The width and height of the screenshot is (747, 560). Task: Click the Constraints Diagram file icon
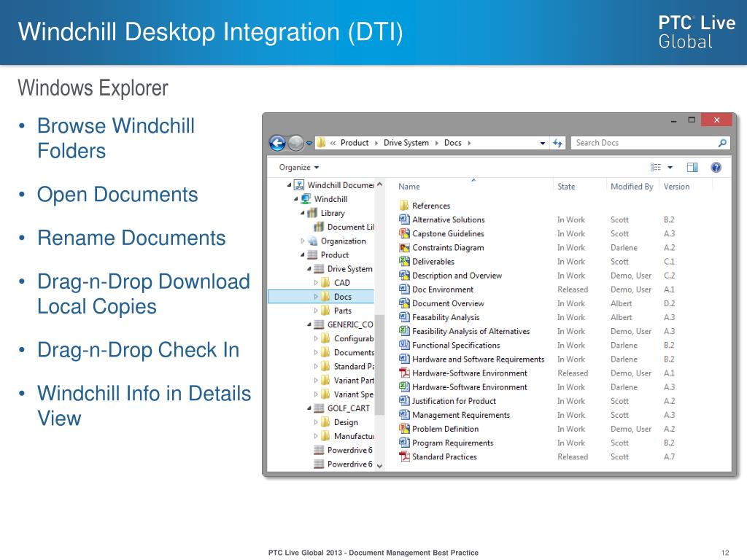tap(404, 248)
